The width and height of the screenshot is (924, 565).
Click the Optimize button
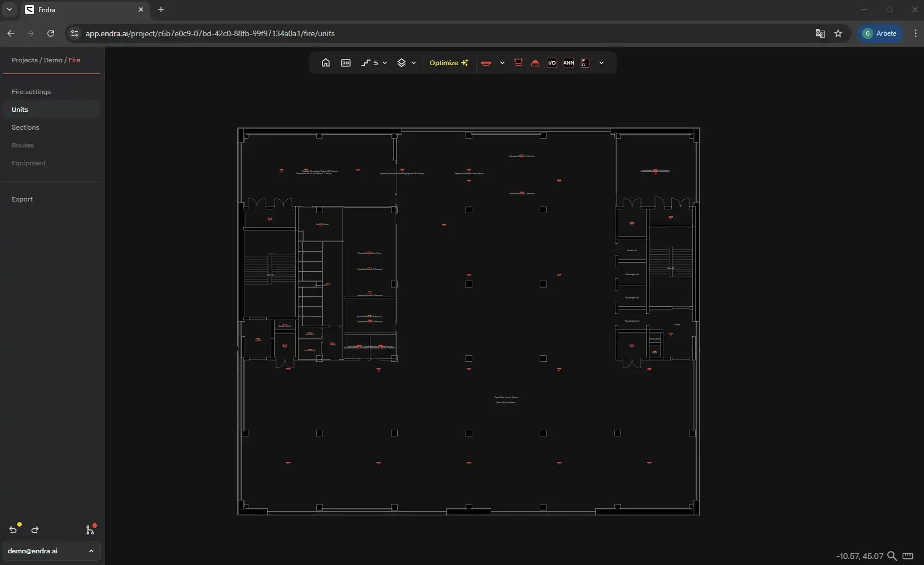(x=448, y=63)
